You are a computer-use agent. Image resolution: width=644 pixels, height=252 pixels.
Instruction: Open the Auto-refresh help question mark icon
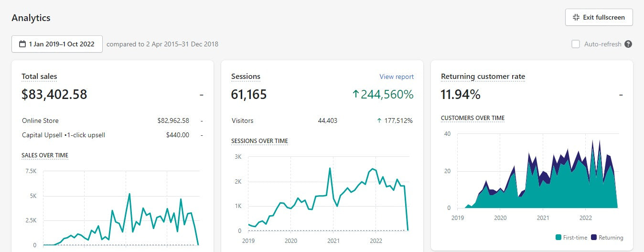(x=628, y=44)
